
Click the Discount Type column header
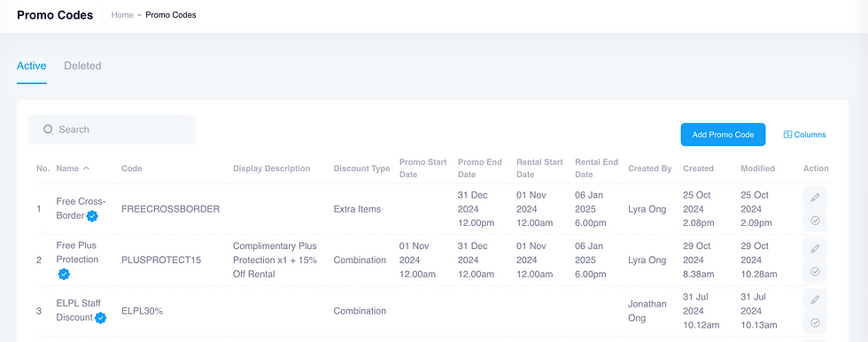tap(361, 168)
